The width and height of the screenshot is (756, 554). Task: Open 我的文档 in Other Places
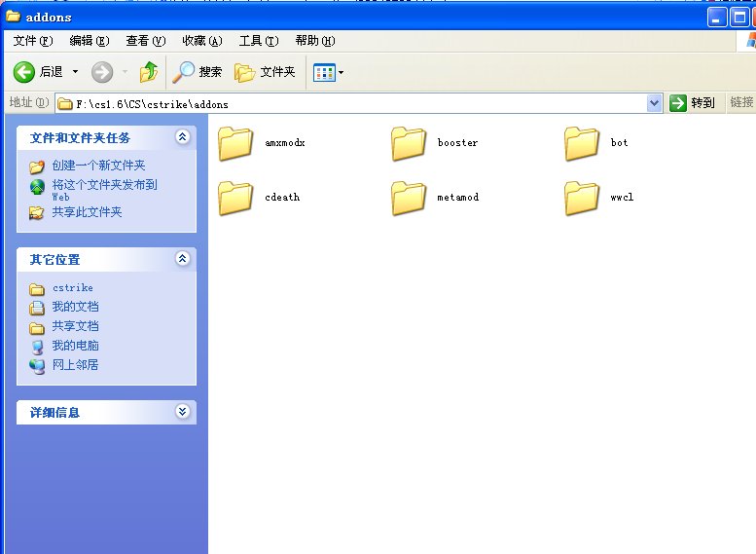coord(75,307)
